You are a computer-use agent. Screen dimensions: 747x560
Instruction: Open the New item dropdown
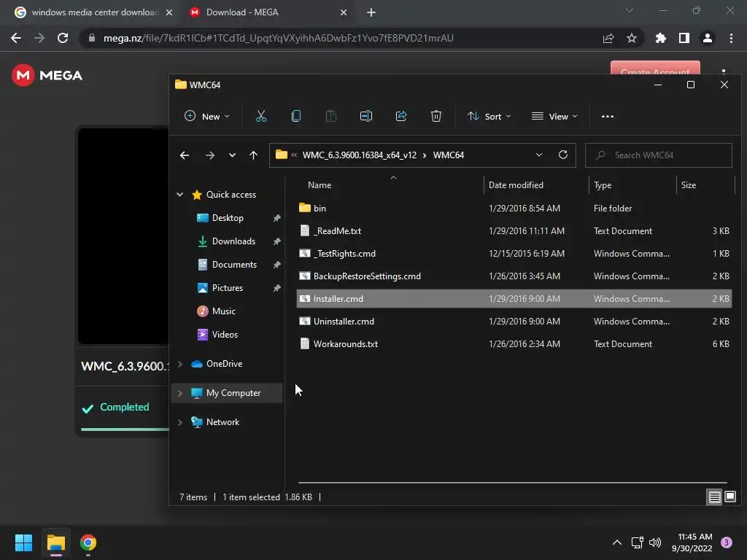pos(206,116)
